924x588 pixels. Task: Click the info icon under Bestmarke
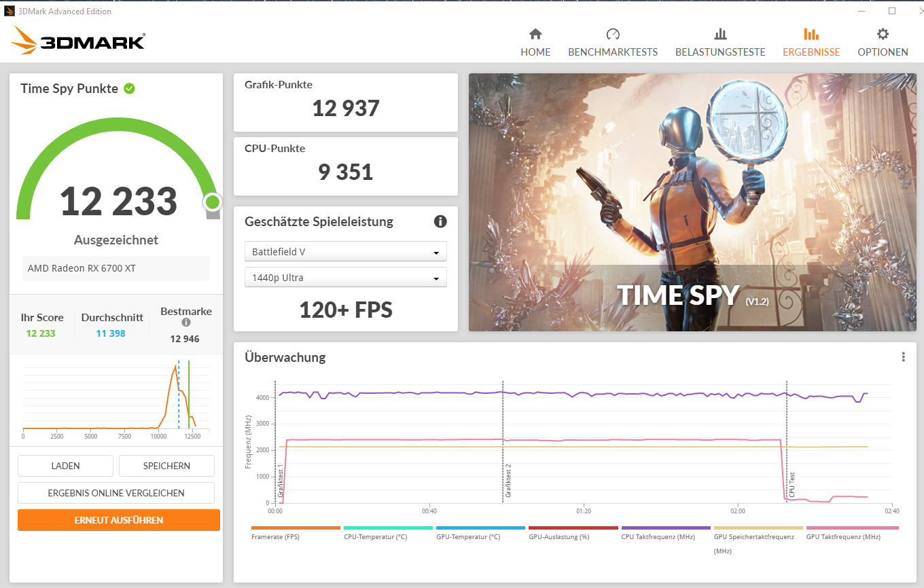[x=186, y=323]
